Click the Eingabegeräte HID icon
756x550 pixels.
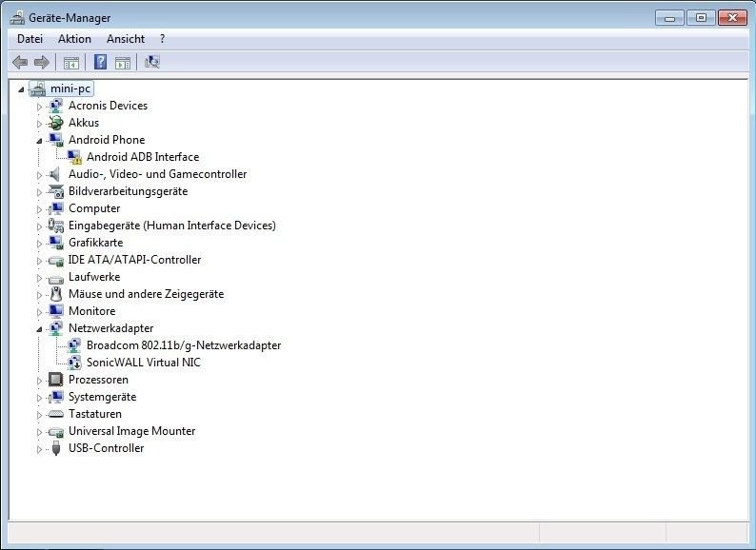56,226
